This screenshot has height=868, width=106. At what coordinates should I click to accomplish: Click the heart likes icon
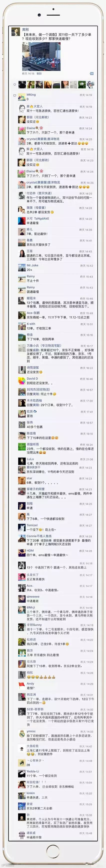pyautogui.click(x=14, y=85)
